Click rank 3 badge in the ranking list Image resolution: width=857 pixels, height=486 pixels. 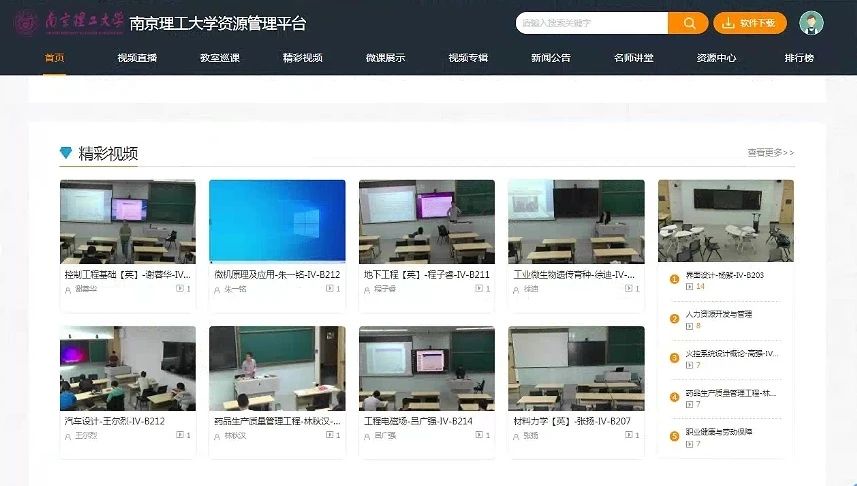click(674, 356)
